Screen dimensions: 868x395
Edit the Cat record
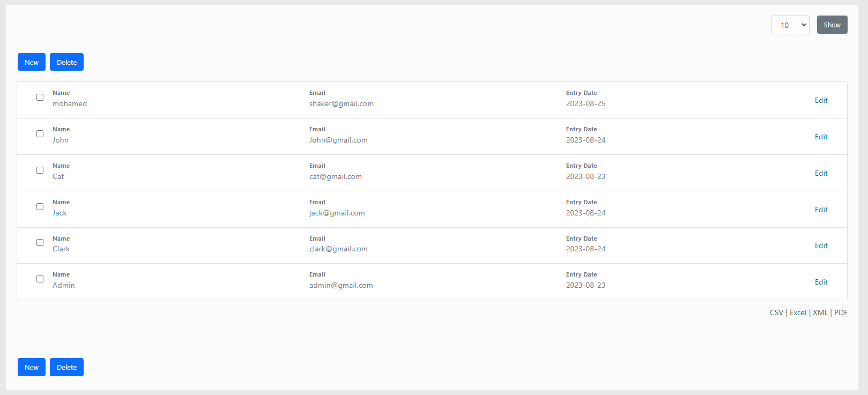(x=821, y=173)
